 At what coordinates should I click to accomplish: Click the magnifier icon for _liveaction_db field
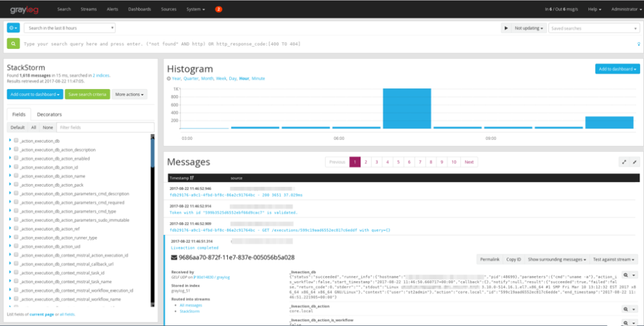pos(625,275)
